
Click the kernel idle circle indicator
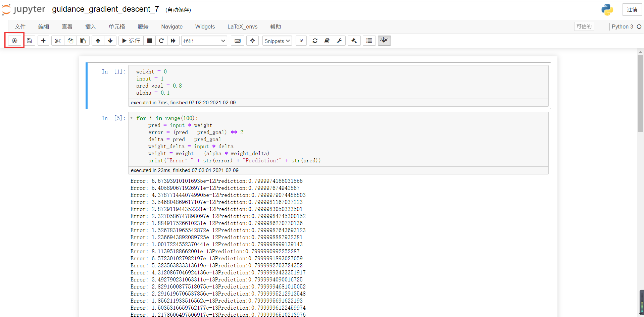click(x=639, y=27)
